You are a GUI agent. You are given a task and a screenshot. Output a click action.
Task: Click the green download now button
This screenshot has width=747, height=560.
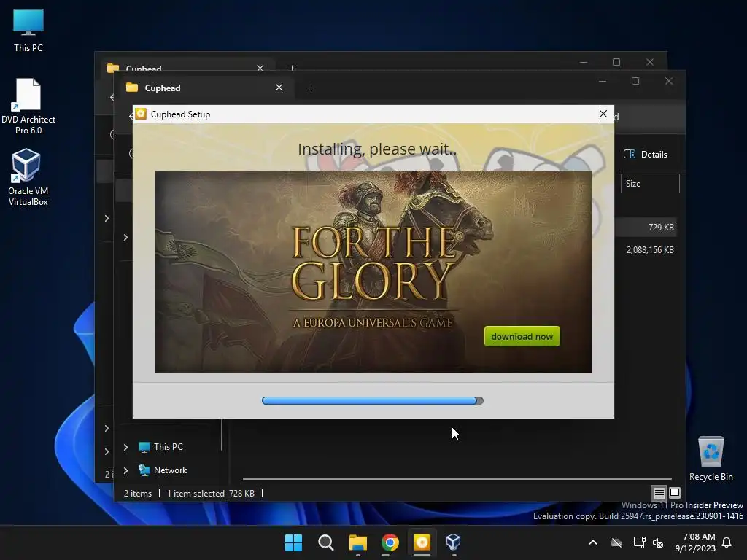pos(522,336)
